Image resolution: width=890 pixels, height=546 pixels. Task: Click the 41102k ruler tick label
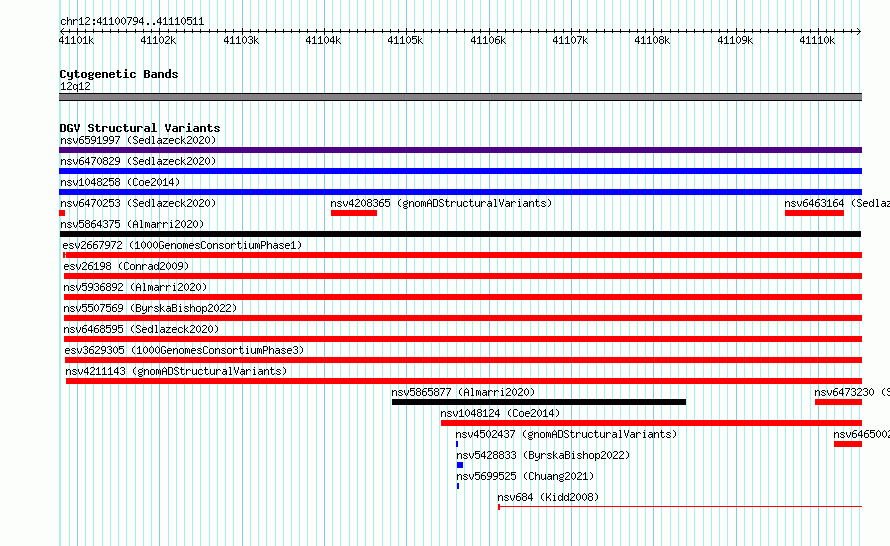[158, 40]
